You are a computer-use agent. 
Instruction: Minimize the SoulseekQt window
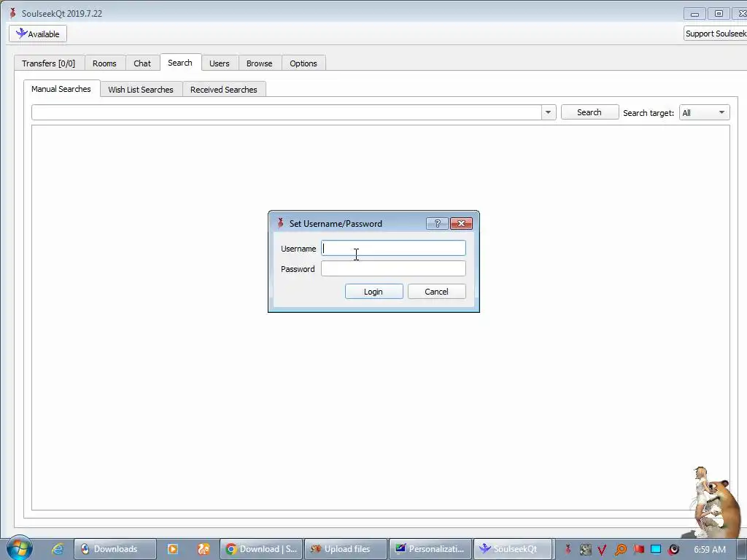point(694,14)
